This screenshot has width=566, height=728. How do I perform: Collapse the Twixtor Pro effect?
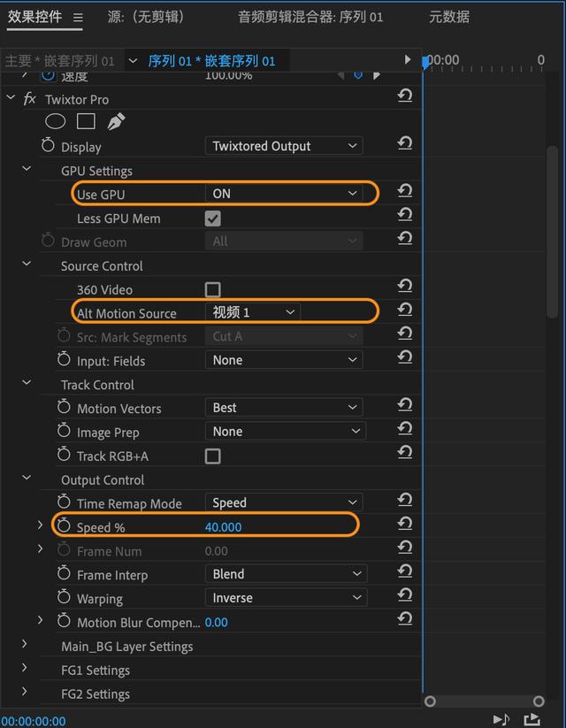(x=11, y=97)
